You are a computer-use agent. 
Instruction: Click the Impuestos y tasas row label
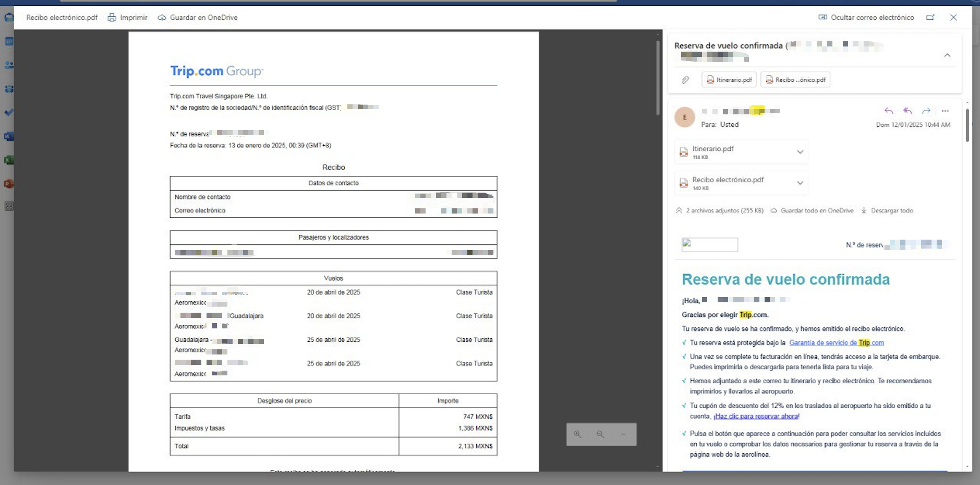pyautogui.click(x=199, y=428)
